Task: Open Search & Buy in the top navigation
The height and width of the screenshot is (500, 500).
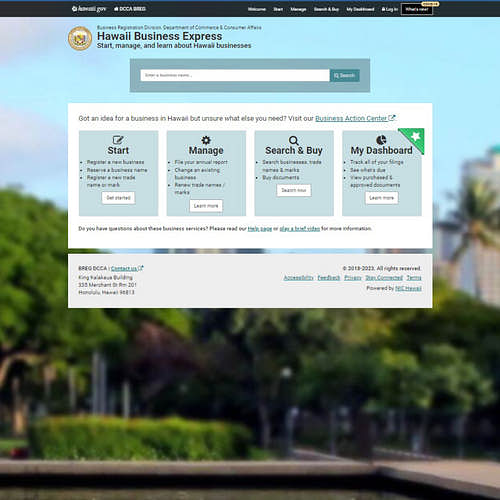Action: 326,9
